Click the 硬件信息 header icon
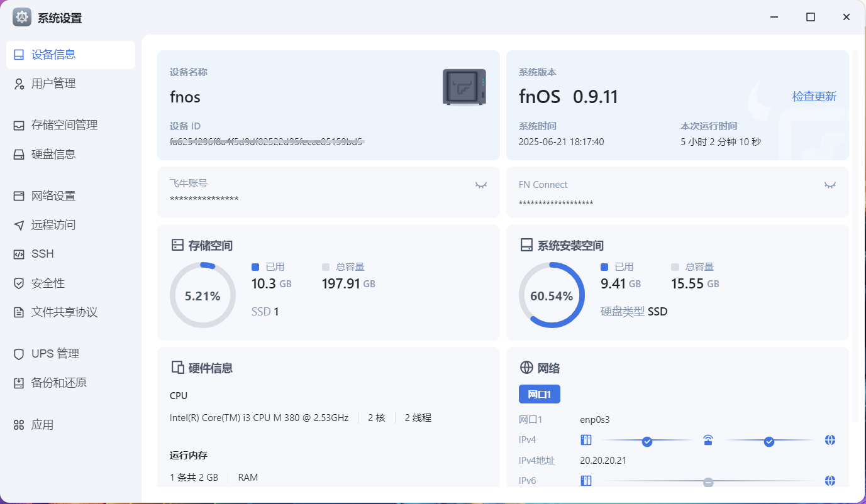The height and width of the screenshot is (504, 866). tap(177, 368)
